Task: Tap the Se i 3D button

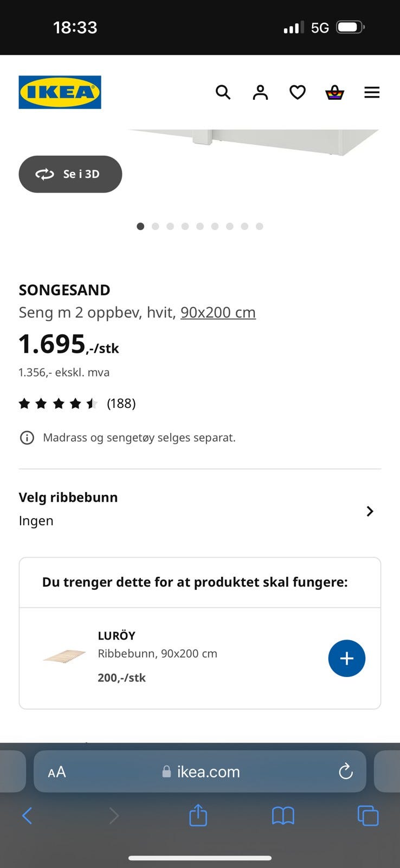Action: tap(70, 174)
